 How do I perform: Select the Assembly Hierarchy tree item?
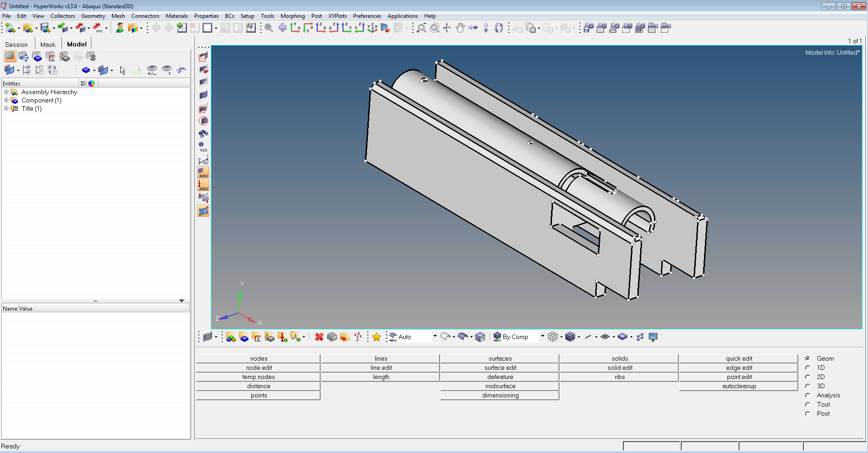point(49,92)
